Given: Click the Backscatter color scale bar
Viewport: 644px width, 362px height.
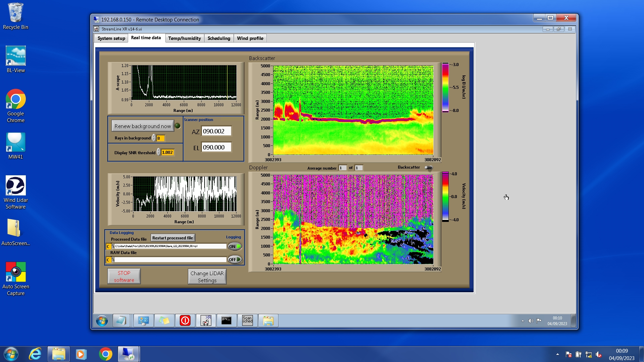Looking at the screenshot, I should tap(445, 87).
